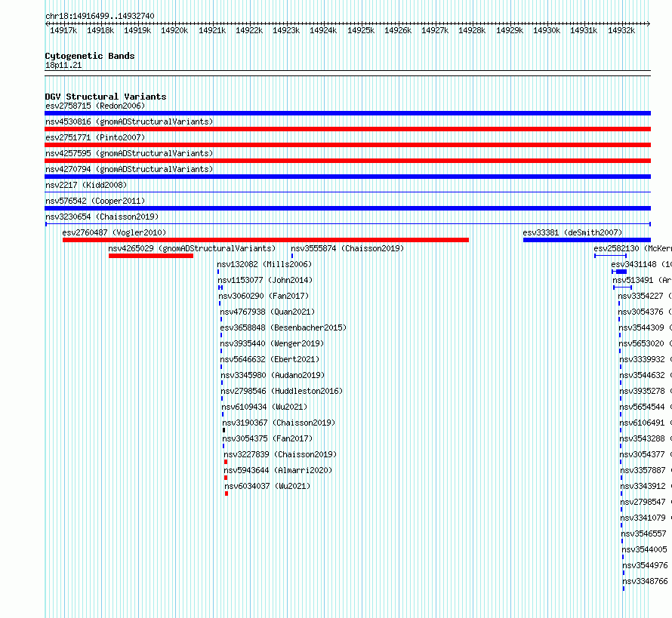Select the red bar under nsv4265029
This screenshot has width=672, height=618.
click(151, 256)
